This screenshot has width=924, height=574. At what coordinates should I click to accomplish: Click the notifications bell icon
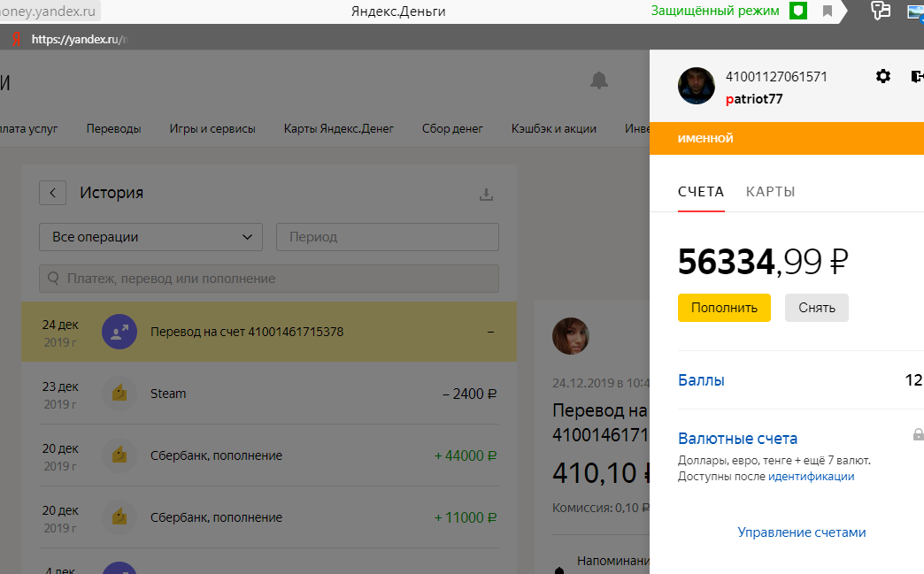pyautogui.click(x=599, y=80)
